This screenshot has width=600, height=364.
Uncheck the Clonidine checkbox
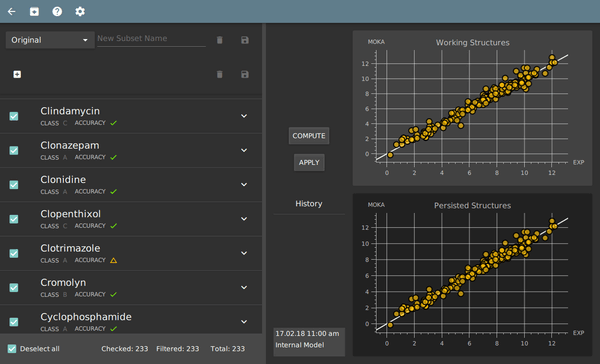tap(14, 184)
